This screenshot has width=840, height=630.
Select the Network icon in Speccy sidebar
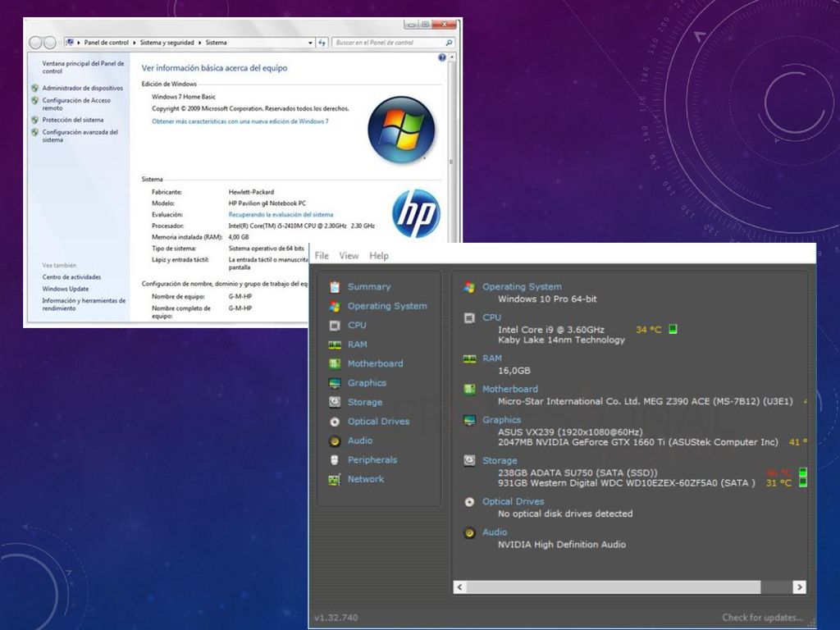(x=335, y=479)
